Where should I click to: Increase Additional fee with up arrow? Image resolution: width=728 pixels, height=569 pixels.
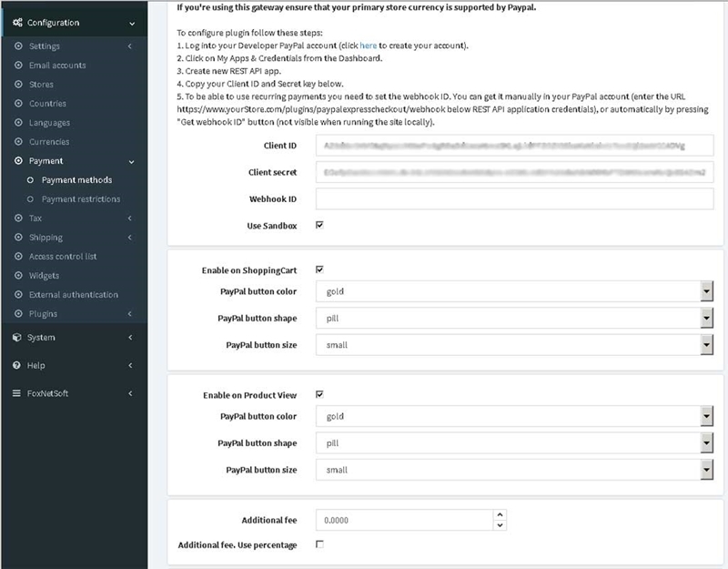click(x=500, y=514)
